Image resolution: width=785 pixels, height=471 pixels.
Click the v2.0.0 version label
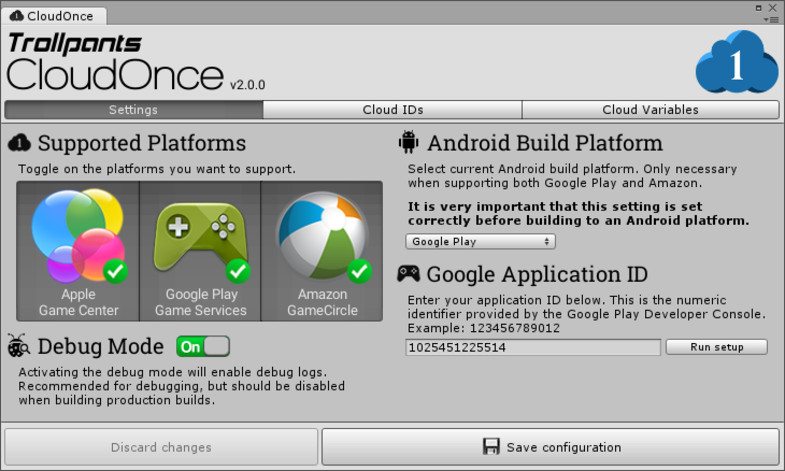click(x=248, y=85)
